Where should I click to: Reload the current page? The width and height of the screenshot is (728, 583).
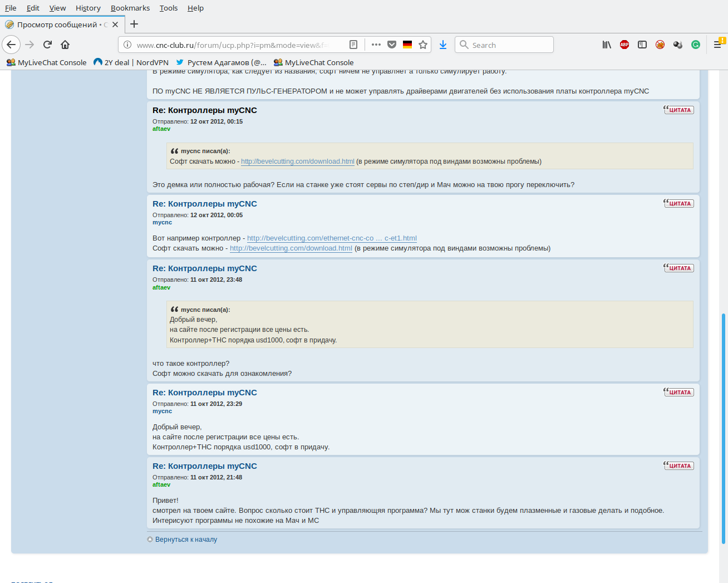point(47,45)
